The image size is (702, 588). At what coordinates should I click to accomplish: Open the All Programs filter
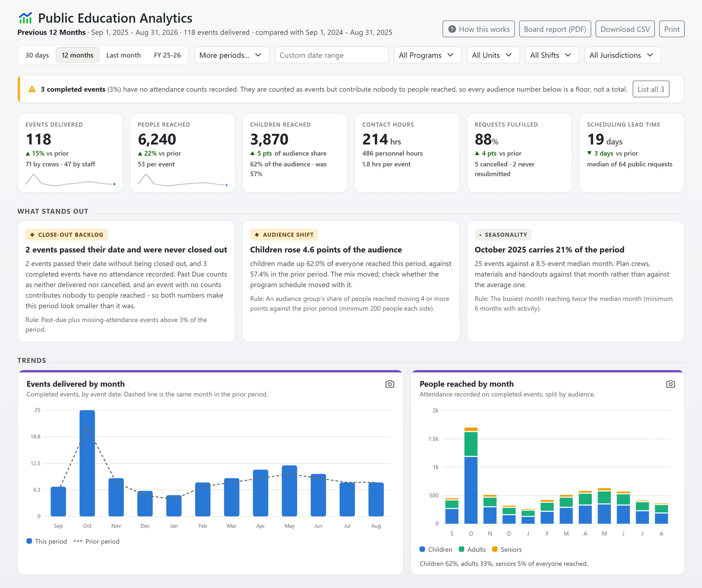tap(428, 55)
